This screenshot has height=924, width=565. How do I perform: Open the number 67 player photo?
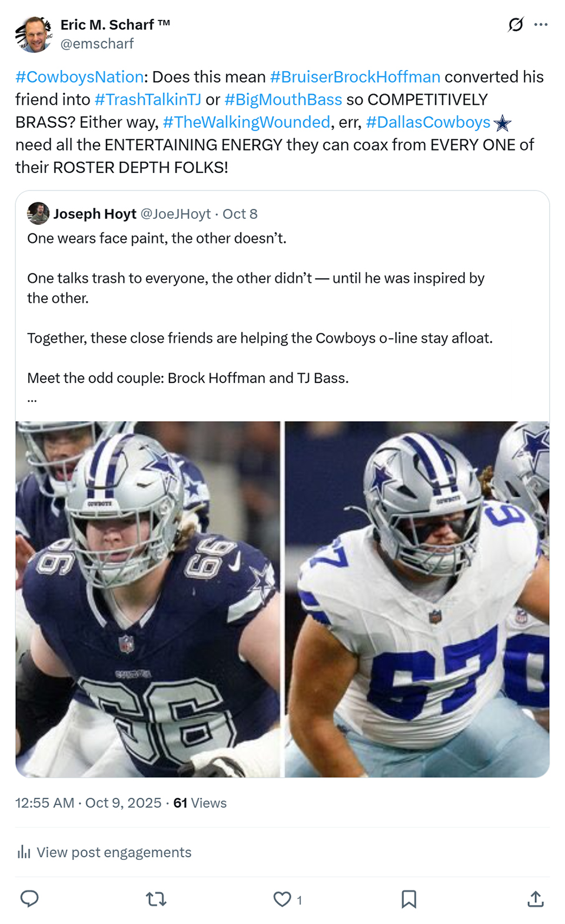pyautogui.click(x=417, y=599)
